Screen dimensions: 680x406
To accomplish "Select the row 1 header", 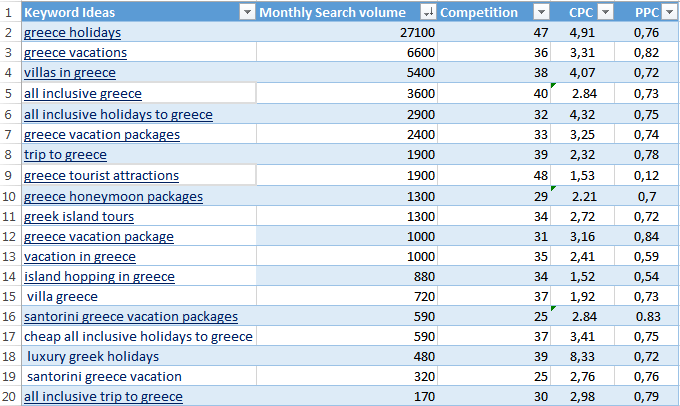I will coord(9,12).
